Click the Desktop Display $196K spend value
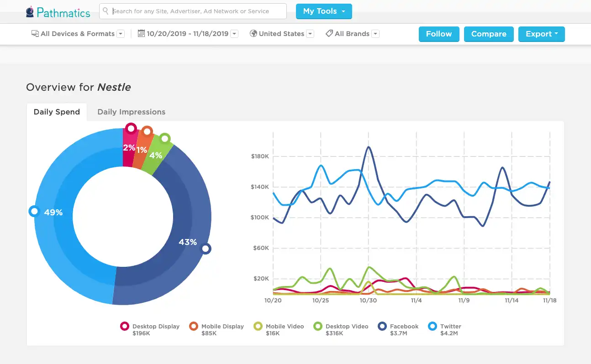 coord(141,333)
